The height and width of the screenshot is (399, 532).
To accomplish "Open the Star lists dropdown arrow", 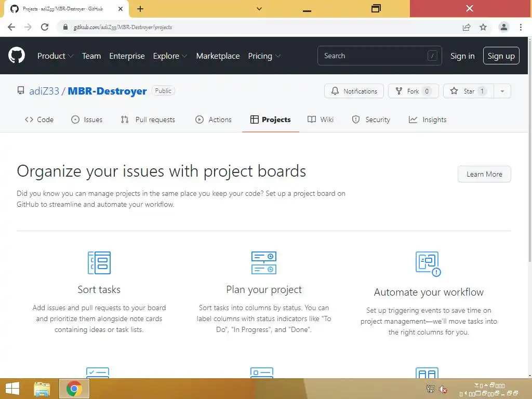I will 502,91.
